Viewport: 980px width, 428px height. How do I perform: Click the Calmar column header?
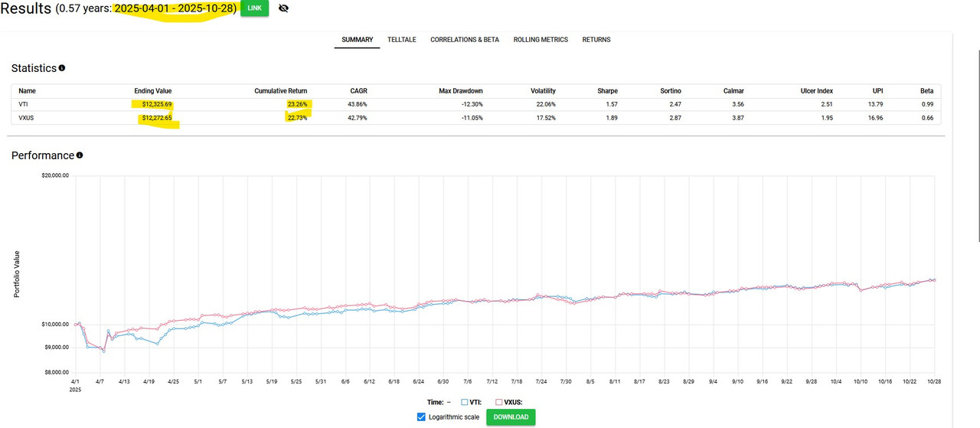733,91
